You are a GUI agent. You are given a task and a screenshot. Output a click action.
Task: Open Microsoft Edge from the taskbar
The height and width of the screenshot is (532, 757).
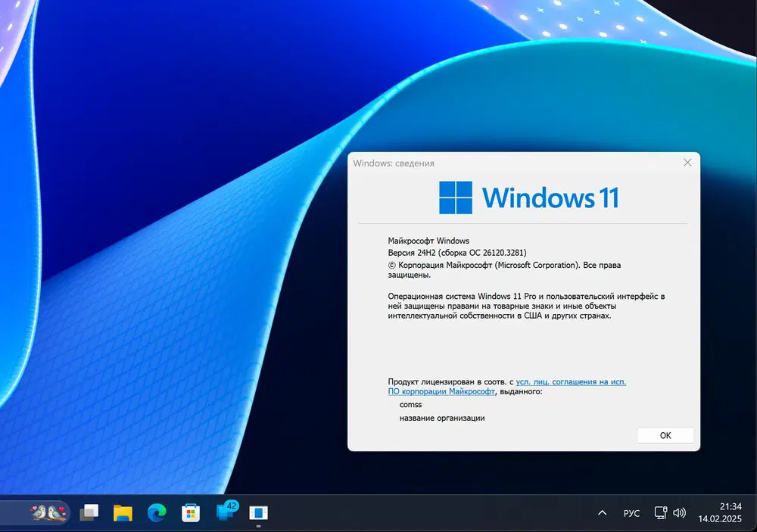click(x=157, y=512)
